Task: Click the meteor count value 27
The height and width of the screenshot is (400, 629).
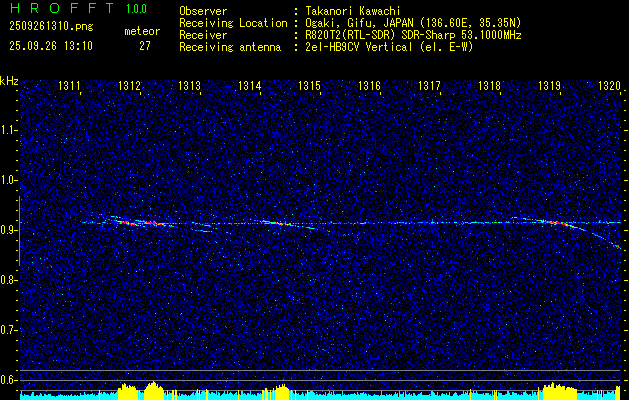Action: [x=145, y=46]
